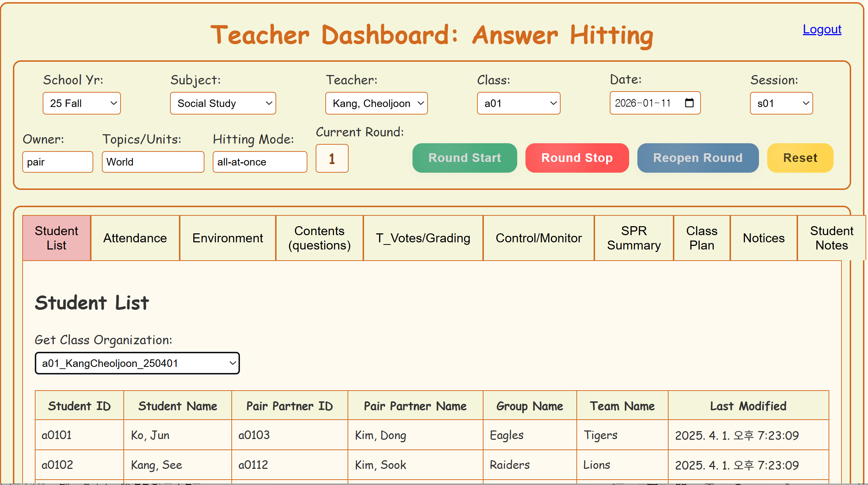The height and width of the screenshot is (485, 868).
Task: Click the Logout link
Action: pyautogui.click(x=822, y=29)
